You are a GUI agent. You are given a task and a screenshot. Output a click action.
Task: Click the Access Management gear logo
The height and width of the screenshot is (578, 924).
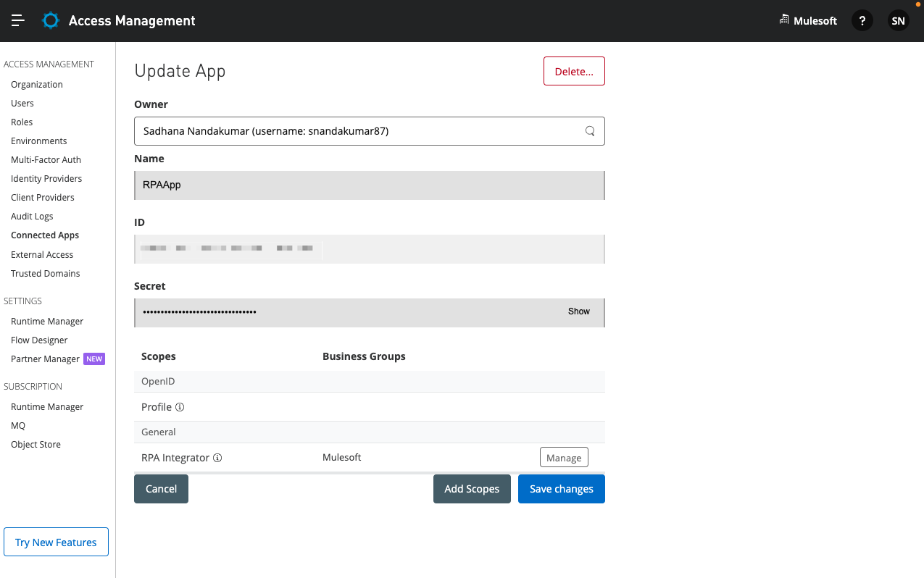[x=50, y=20]
